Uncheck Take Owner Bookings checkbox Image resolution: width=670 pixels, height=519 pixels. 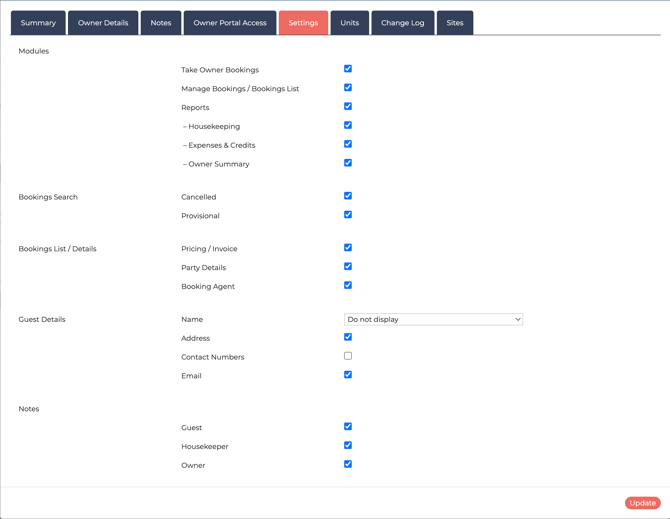348,69
